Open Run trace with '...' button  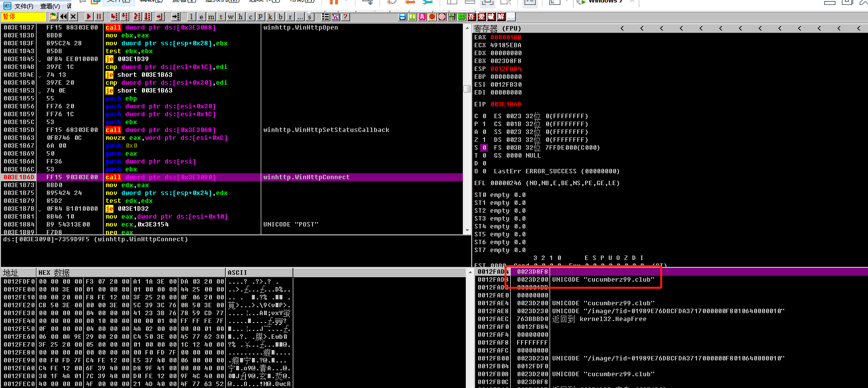click(300, 17)
